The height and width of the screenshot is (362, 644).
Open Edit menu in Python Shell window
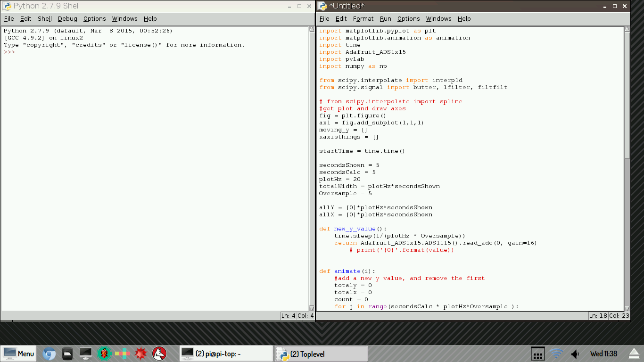(25, 19)
